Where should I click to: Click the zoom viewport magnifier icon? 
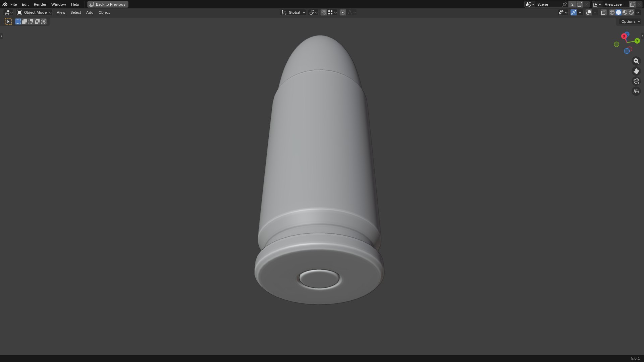(x=636, y=61)
